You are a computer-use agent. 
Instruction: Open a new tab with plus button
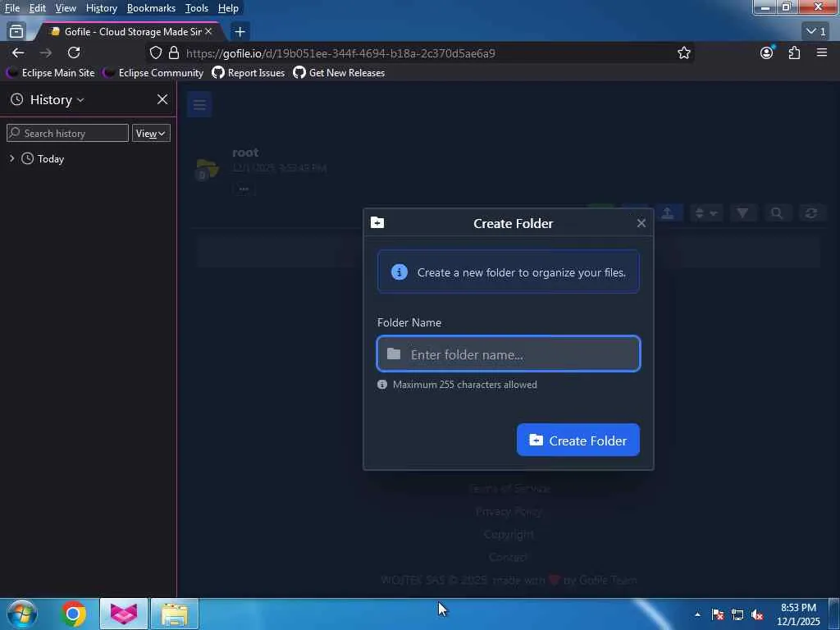pos(240,32)
